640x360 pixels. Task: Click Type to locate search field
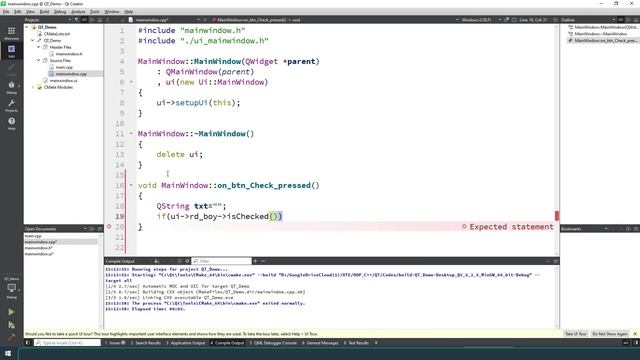tap(67, 343)
